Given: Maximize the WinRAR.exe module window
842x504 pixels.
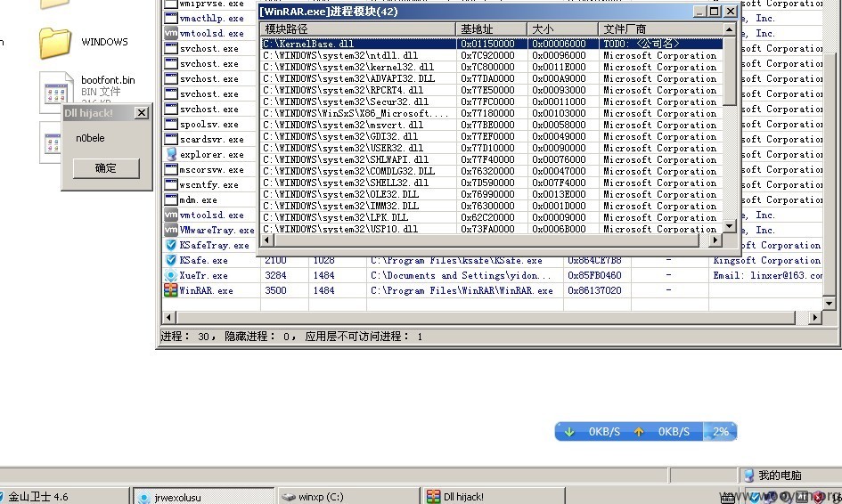Looking at the screenshot, I should click(715, 12).
